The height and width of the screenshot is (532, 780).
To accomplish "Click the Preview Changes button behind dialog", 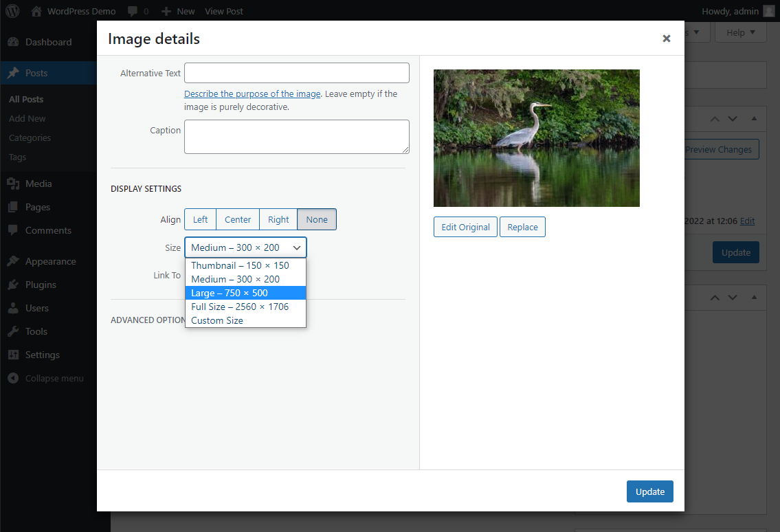I will tap(722, 149).
